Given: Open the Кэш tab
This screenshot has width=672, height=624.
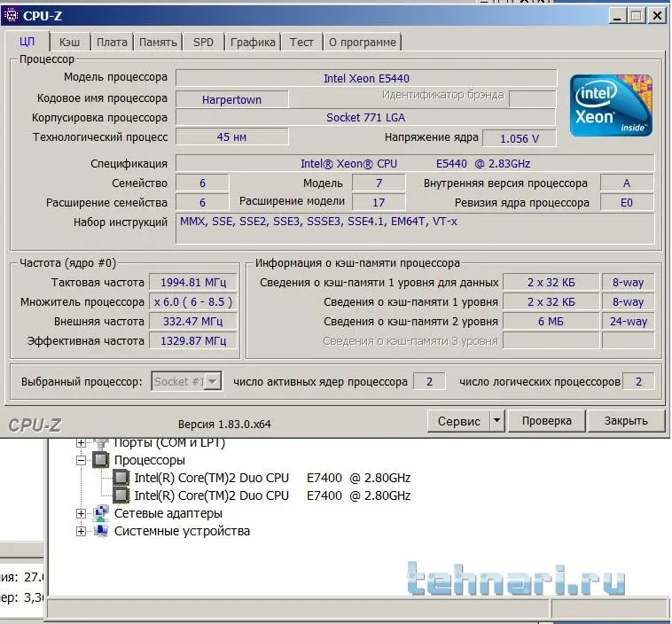Looking at the screenshot, I should pos(69,42).
